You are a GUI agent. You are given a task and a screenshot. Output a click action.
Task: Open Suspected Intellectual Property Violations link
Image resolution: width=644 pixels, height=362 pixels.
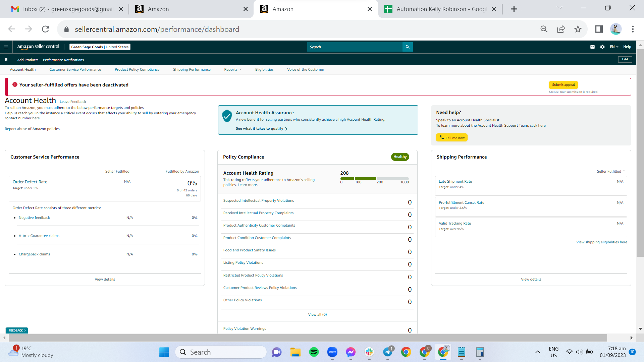tap(259, 201)
